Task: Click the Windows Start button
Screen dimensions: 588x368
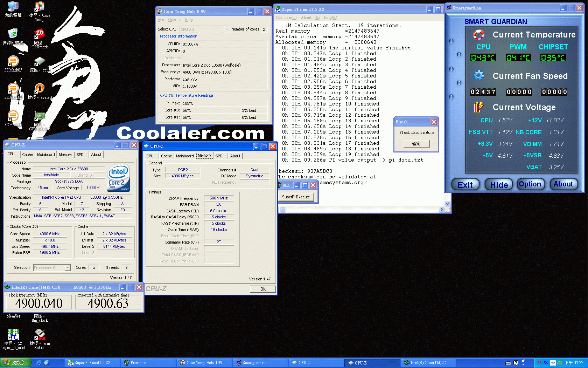Action: tap(16, 363)
